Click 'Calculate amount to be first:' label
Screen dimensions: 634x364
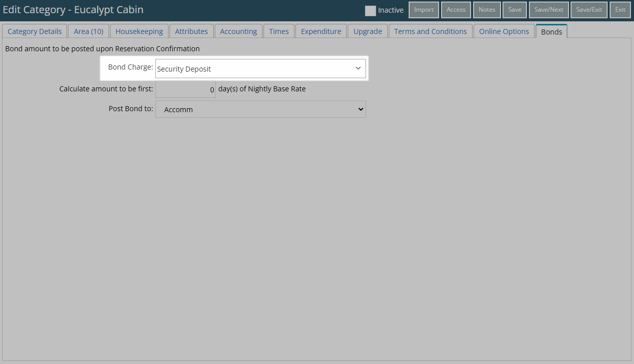[106, 88]
